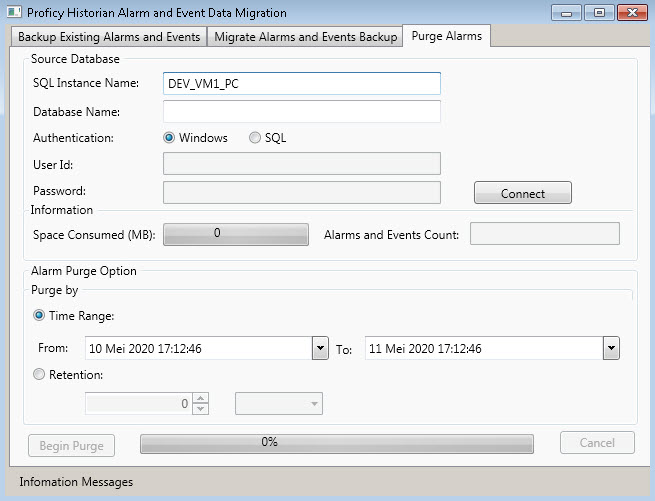Click the application icon in title bar
The height and width of the screenshot is (501, 655).
(15, 12)
